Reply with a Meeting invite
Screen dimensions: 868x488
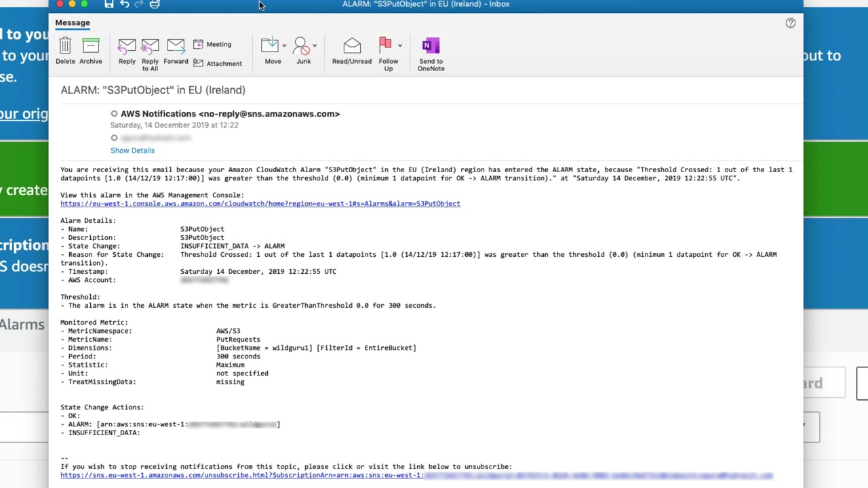[x=212, y=44]
